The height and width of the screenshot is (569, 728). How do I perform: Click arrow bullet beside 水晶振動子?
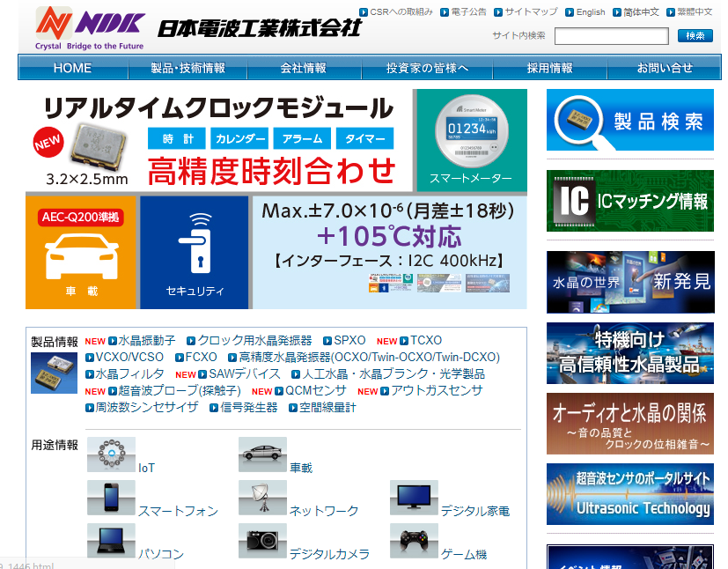(x=113, y=342)
